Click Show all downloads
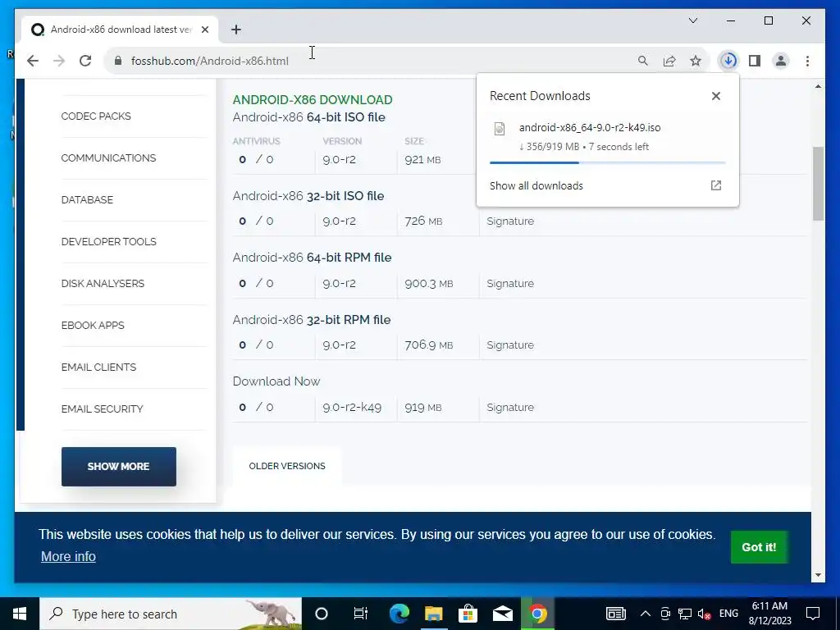840x630 pixels. pos(536,186)
